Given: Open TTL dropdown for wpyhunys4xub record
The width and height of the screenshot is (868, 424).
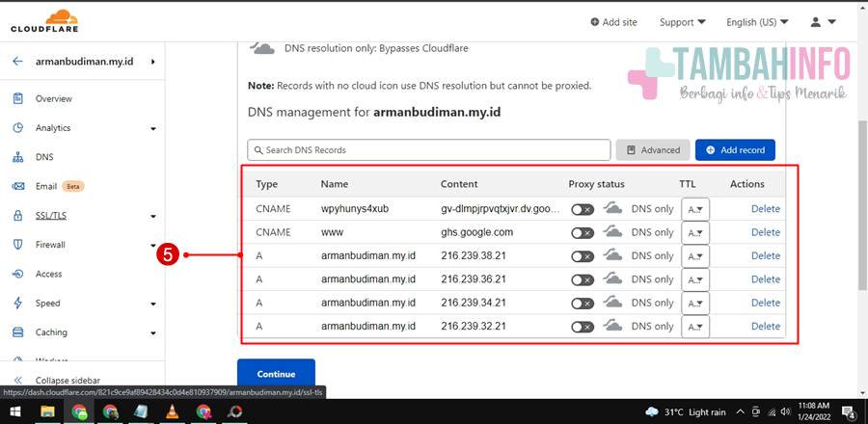Looking at the screenshot, I should [695, 209].
